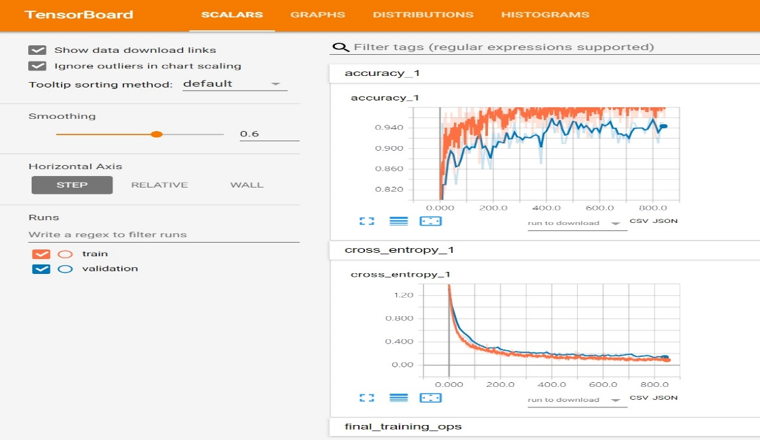The height and width of the screenshot is (440, 760).
Task: Uncheck the train run checkbox
Action: tap(41, 254)
